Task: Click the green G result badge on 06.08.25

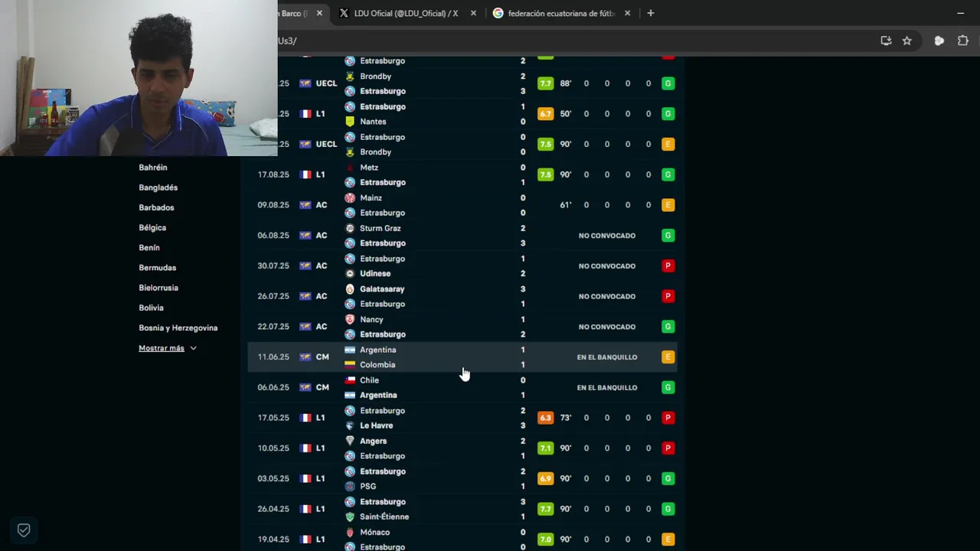Action: click(x=668, y=236)
